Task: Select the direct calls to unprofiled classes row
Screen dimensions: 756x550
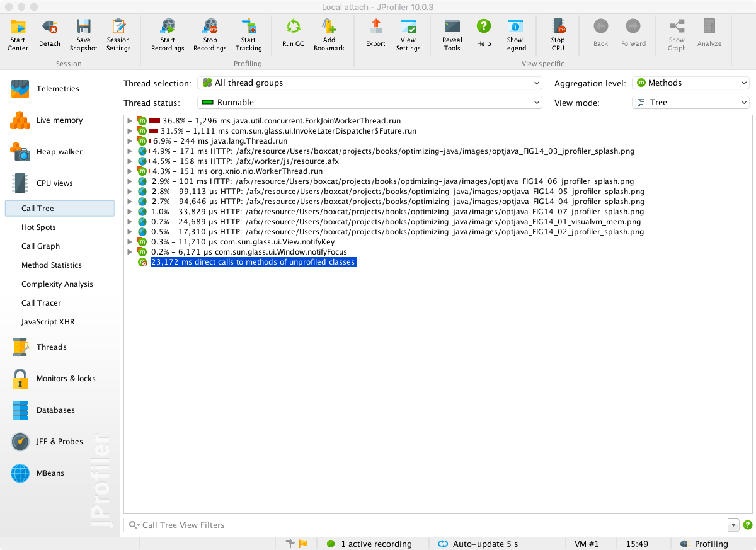Action: point(253,262)
